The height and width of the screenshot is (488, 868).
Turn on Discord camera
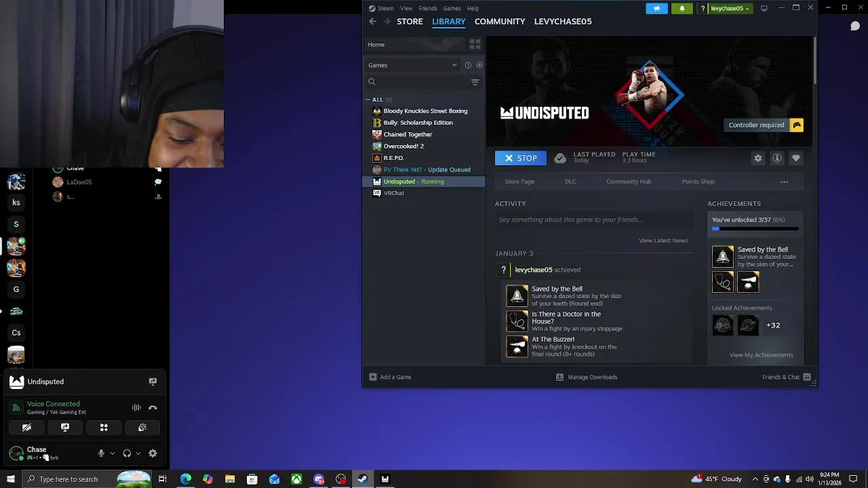(26, 428)
